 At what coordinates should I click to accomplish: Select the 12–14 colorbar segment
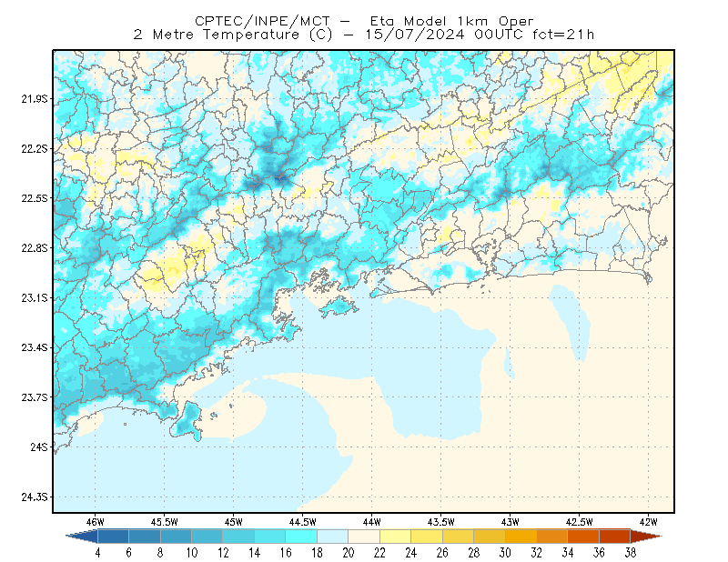point(238,536)
